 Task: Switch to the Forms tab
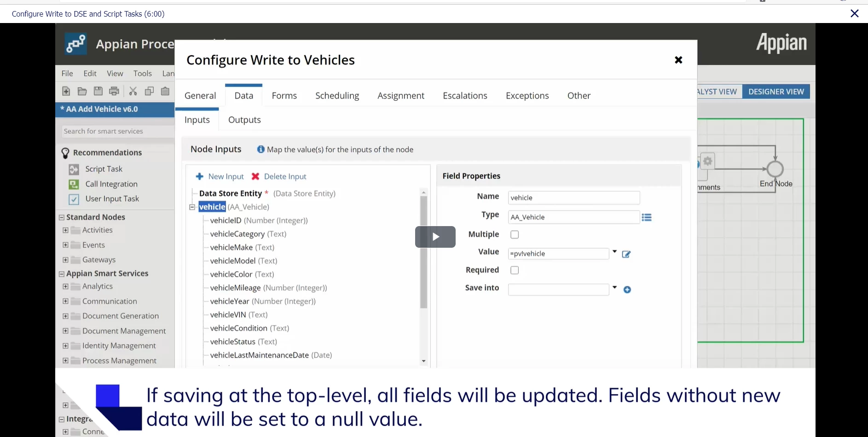click(284, 96)
